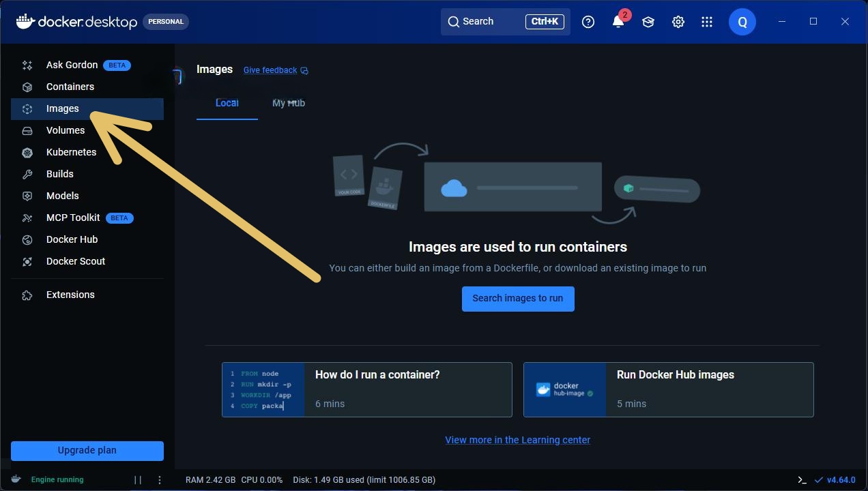The width and height of the screenshot is (868, 491).
Task: Click the BETA badge beside MCP Toolkit
Action: (119, 218)
